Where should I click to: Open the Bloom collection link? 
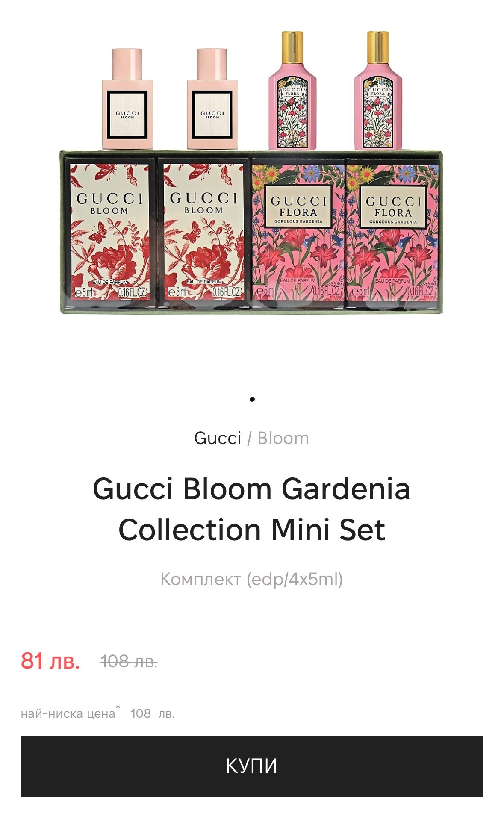(283, 438)
